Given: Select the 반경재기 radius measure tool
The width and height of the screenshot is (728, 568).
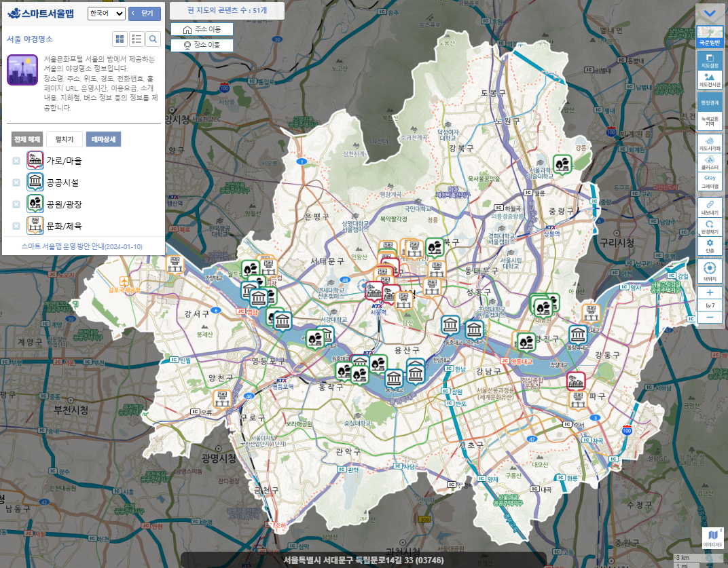Looking at the screenshot, I should [710, 227].
